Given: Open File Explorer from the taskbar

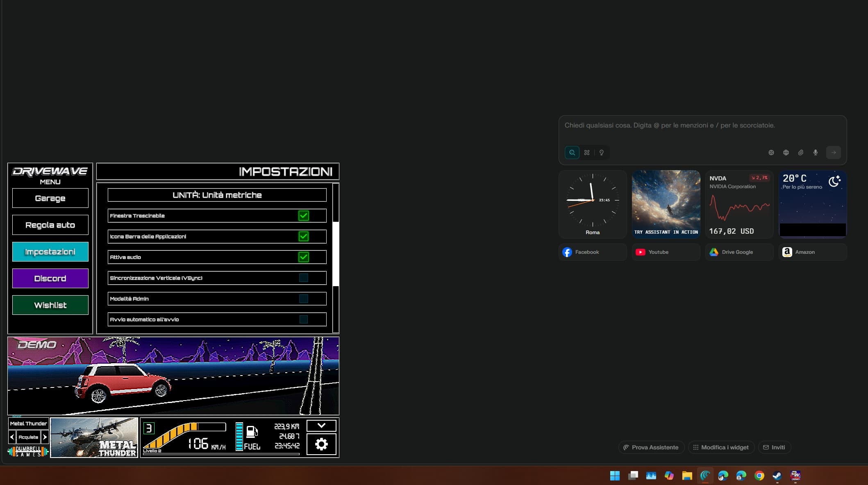Looking at the screenshot, I should [x=687, y=476].
